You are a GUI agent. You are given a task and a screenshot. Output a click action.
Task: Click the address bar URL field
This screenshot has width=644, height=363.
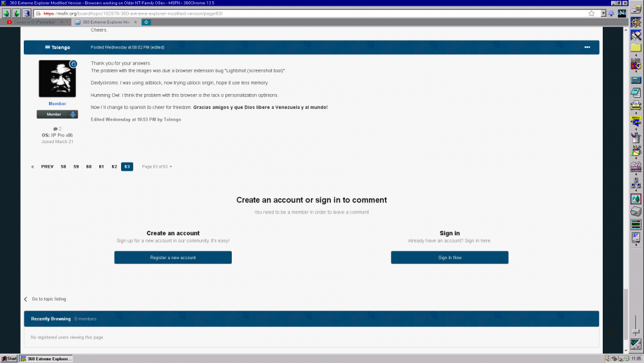click(x=312, y=14)
